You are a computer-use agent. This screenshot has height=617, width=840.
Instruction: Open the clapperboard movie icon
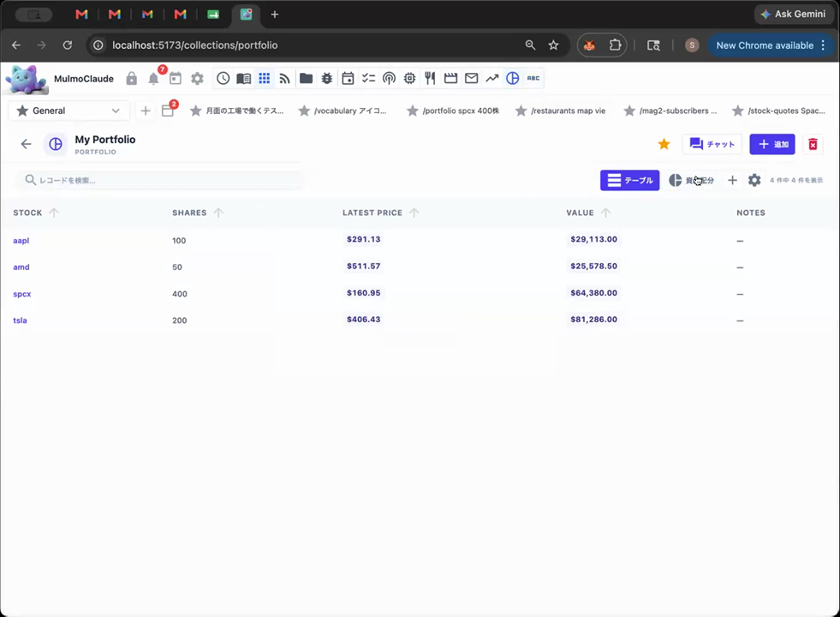coord(450,78)
